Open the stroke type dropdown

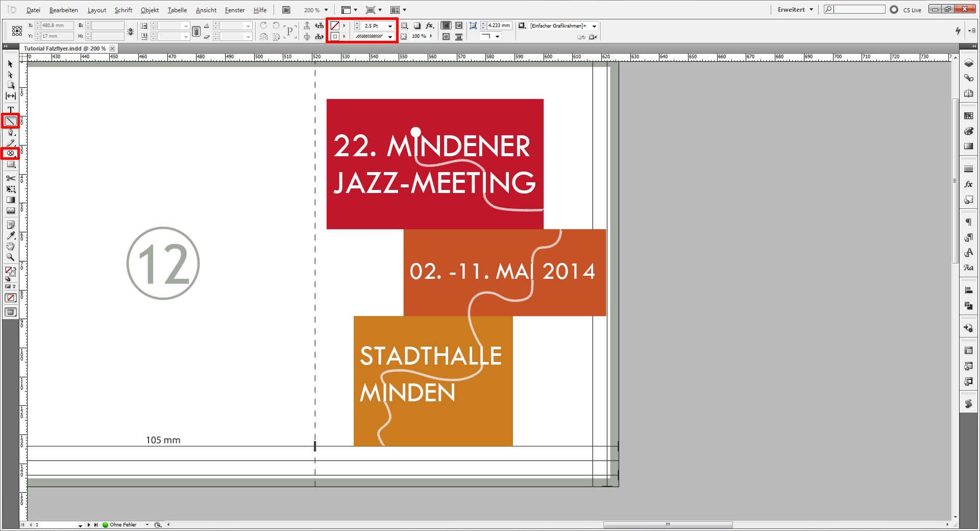pyautogui.click(x=390, y=36)
